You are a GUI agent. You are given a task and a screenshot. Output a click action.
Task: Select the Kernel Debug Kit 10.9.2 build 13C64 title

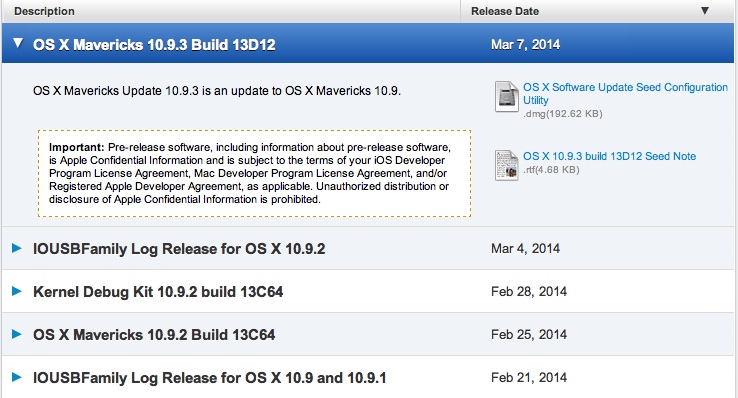click(158, 292)
